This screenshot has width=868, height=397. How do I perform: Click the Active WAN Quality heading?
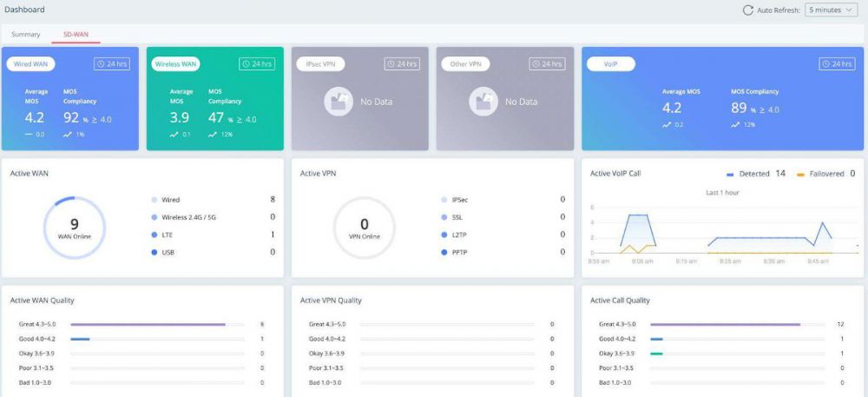pyautogui.click(x=42, y=300)
